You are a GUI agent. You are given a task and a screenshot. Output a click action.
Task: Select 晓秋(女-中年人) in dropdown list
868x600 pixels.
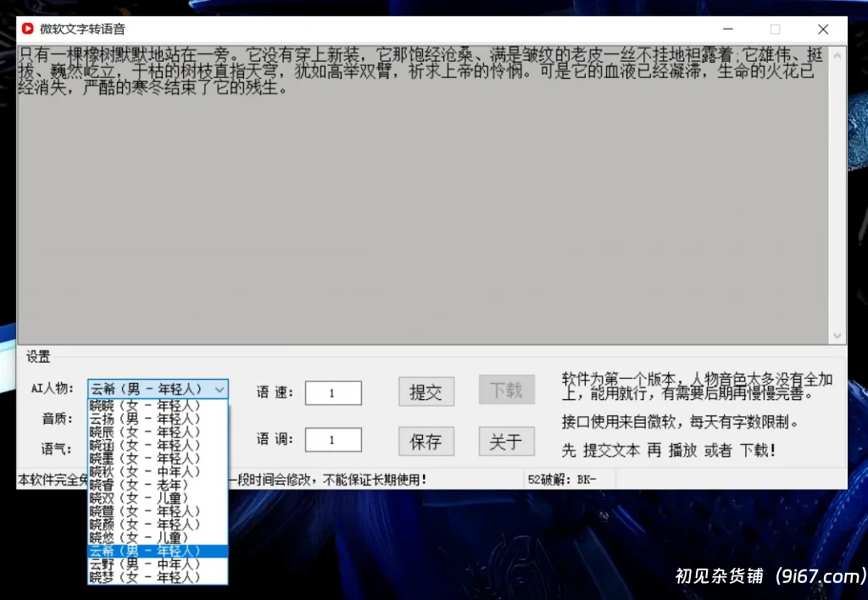click(x=158, y=471)
